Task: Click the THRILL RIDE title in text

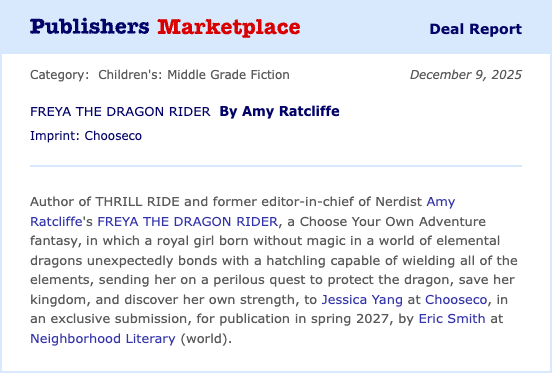Action: tap(138, 202)
